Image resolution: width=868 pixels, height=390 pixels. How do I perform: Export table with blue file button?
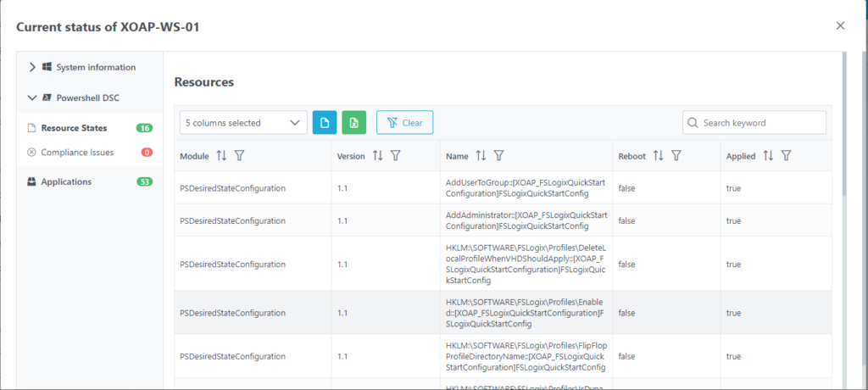point(325,122)
